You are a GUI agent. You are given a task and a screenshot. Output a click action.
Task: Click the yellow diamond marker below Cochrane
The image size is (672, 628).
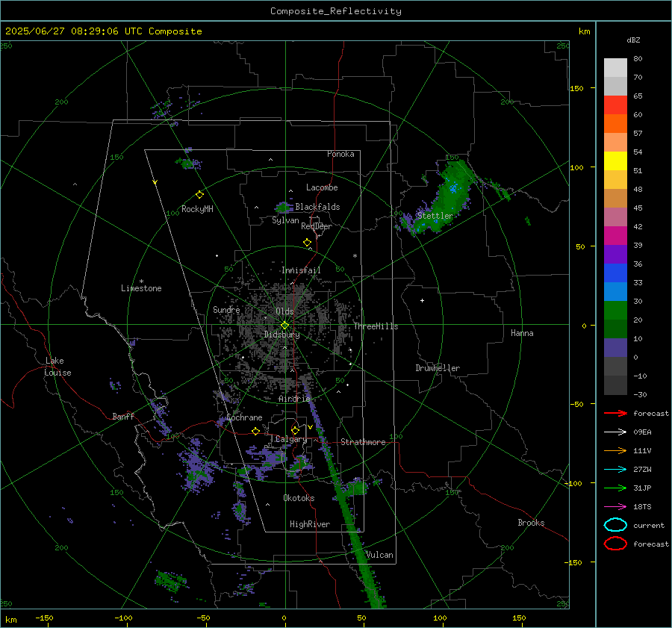tap(255, 431)
